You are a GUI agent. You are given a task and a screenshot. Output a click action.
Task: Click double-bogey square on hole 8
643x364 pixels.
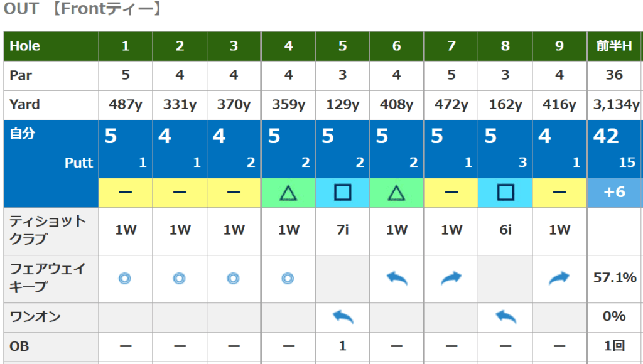[x=505, y=193]
